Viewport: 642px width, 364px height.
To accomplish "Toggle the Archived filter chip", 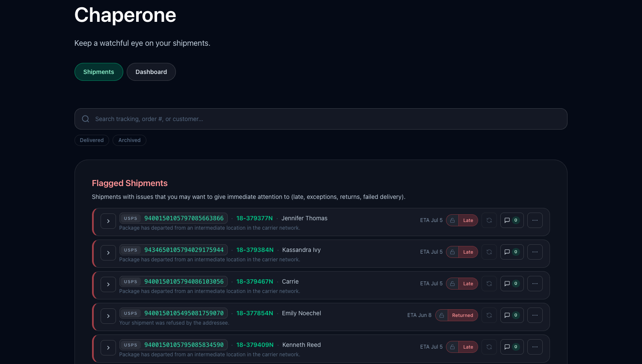I will click(x=129, y=140).
